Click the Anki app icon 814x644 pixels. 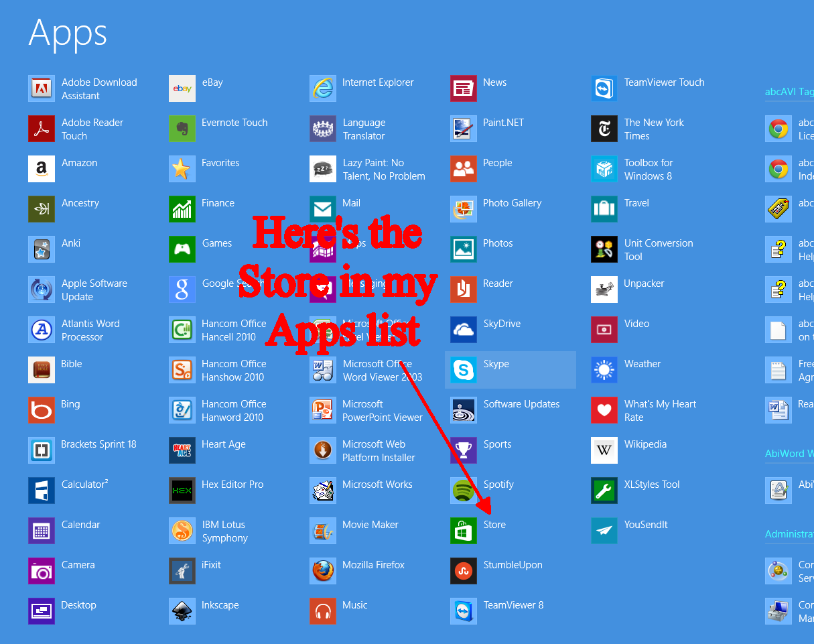pos(42,249)
